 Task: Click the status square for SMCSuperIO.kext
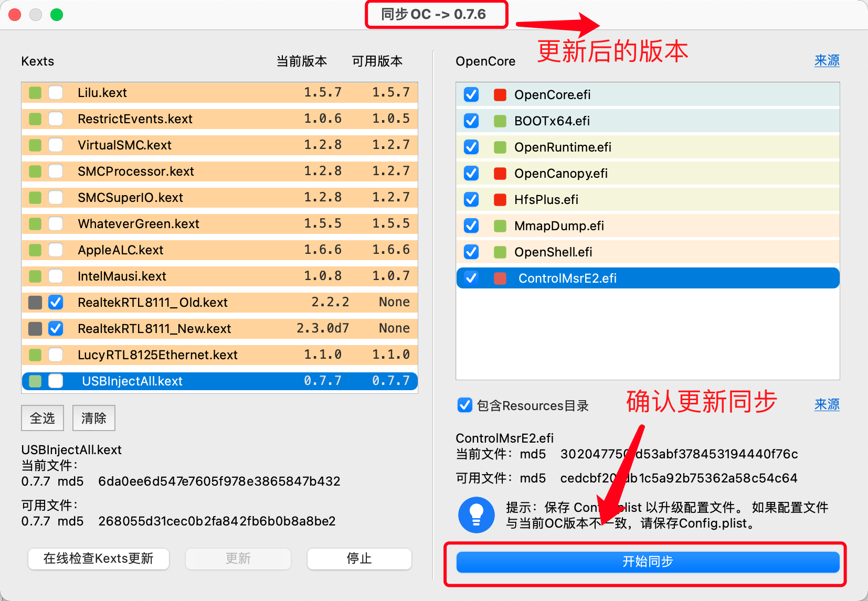tap(35, 198)
